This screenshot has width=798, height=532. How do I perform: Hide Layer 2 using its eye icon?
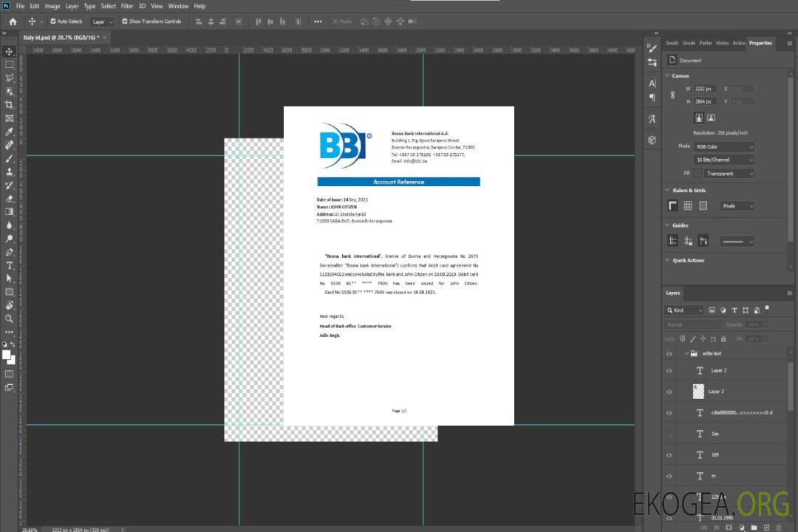(x=669, y=371)
